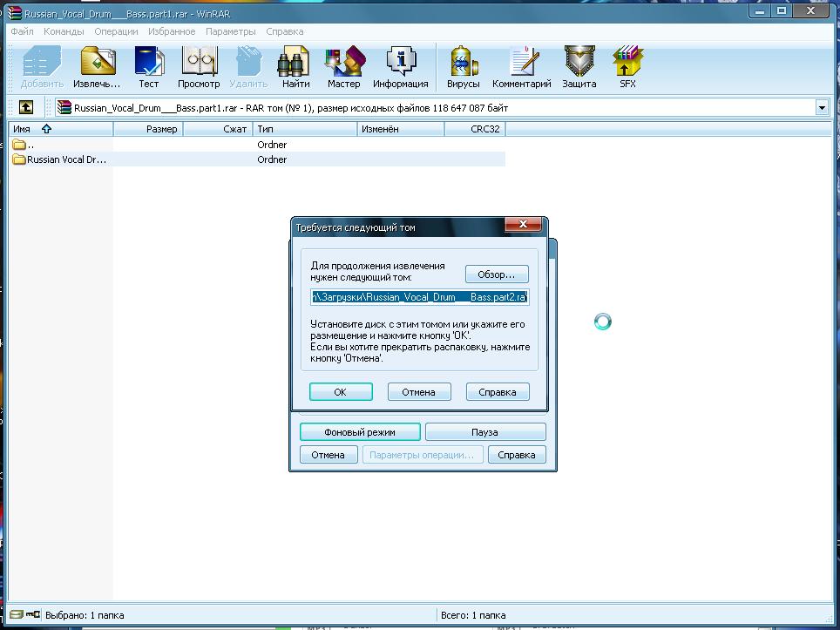Open the Избранное menu
The height and width of the screenshot is (630, 840).
coord(172,31)
